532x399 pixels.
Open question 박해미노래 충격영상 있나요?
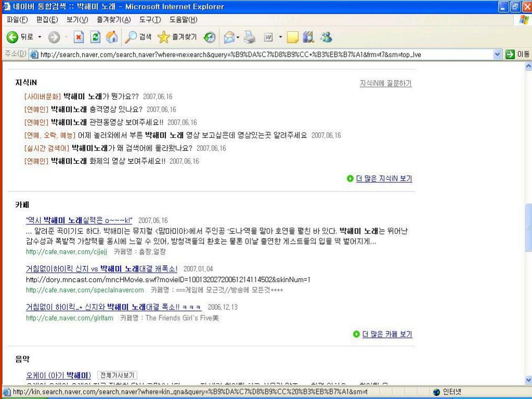click(97, 109)
